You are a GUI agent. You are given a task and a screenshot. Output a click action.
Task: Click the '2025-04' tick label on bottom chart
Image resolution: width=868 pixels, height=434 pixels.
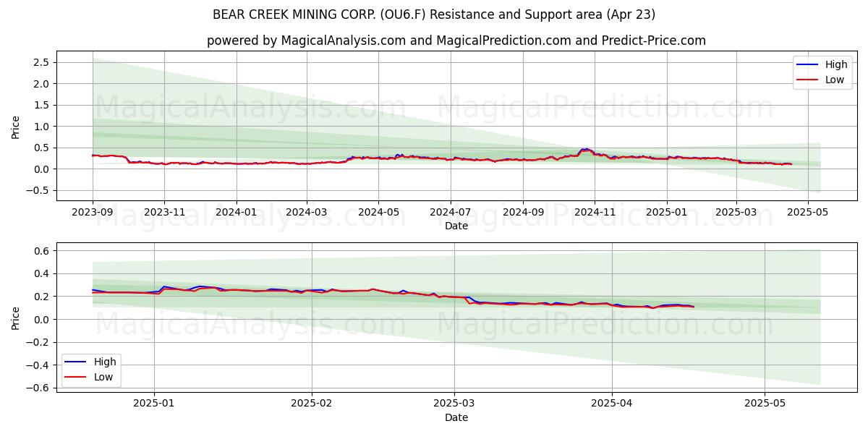click(x=612, y=404)
